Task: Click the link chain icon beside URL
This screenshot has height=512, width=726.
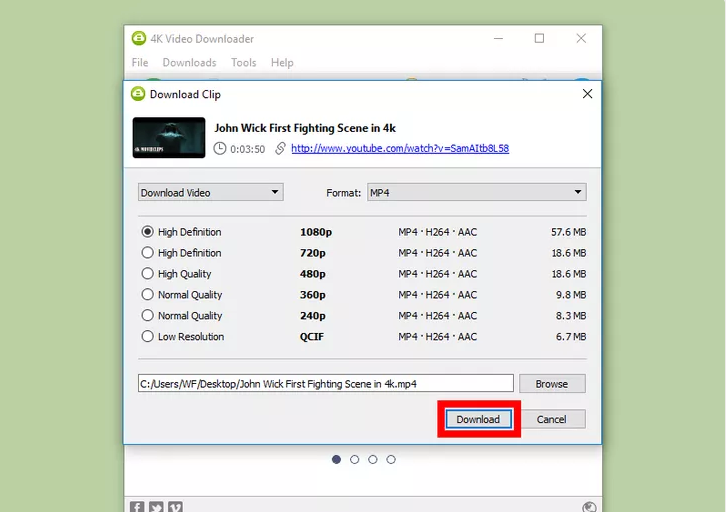Action: (280, 149)
